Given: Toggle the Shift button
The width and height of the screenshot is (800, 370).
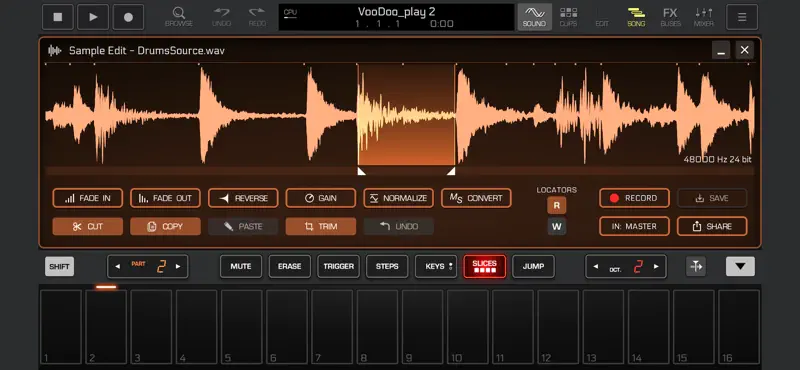Looking at the screenshot, I should point(60,266).
